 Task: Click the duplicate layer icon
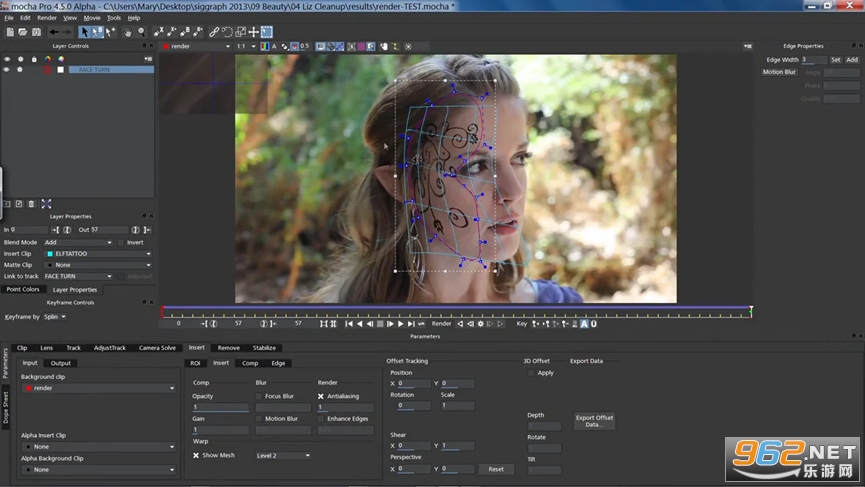tap(19, 204)
